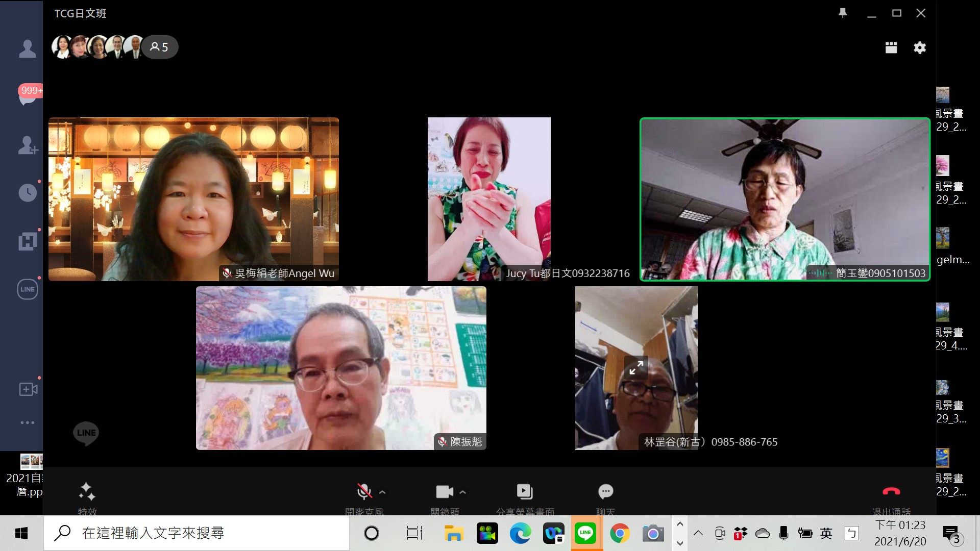Viewport: 980px width, 551px height.
Task: Enlarge the 林罡谷 video tile
Action: [x=636, y=367]
